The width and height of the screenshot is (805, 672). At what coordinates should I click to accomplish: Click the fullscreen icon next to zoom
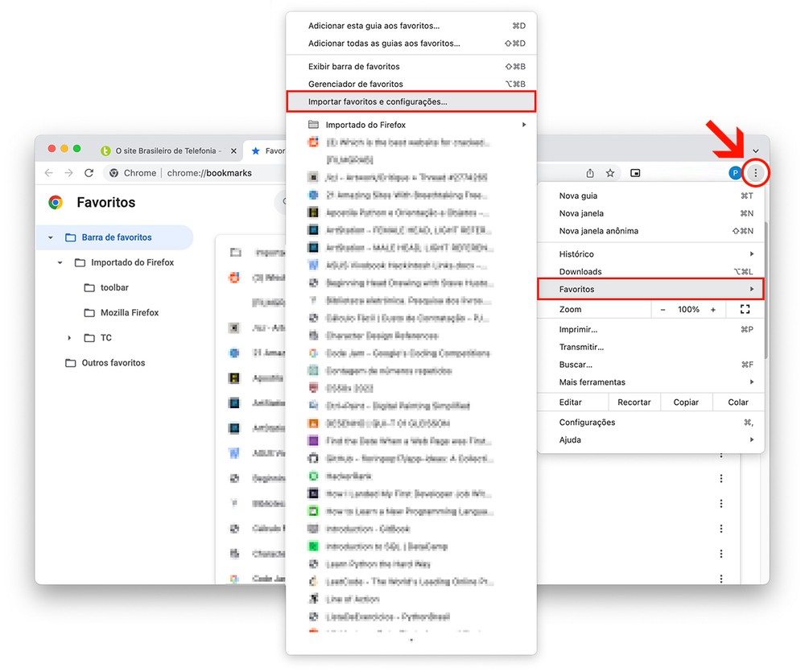click(x=745, y=310)
